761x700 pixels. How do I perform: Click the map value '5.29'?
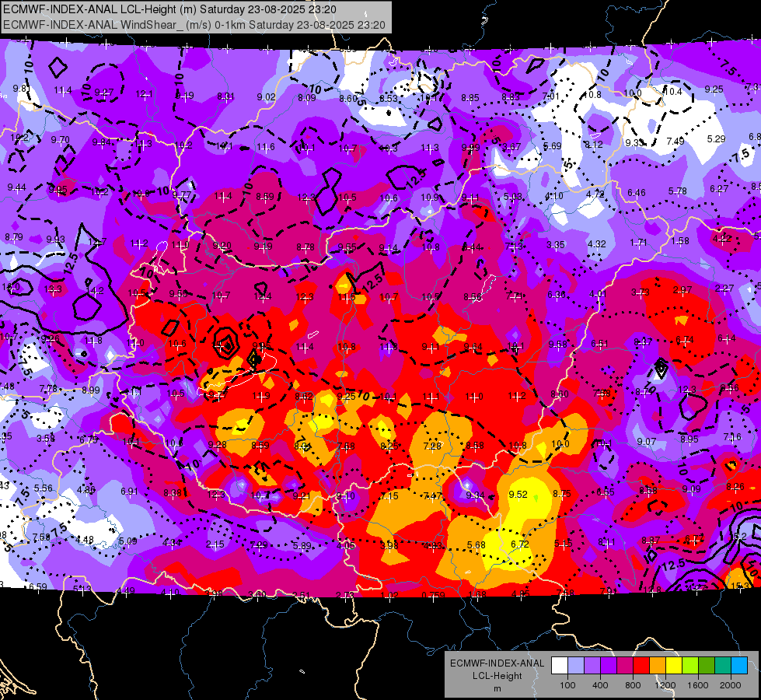pos(717,139)
